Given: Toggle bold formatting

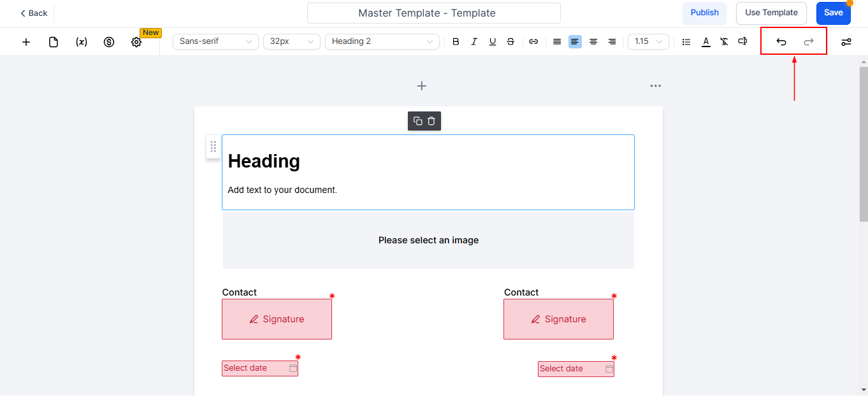Looking at the screenshot, I should tap(456, 41).
